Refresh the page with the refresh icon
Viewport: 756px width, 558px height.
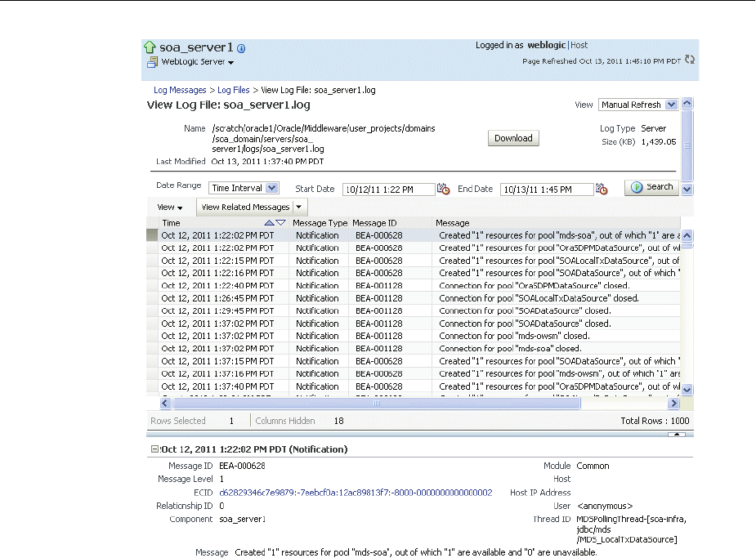[690, 60]
